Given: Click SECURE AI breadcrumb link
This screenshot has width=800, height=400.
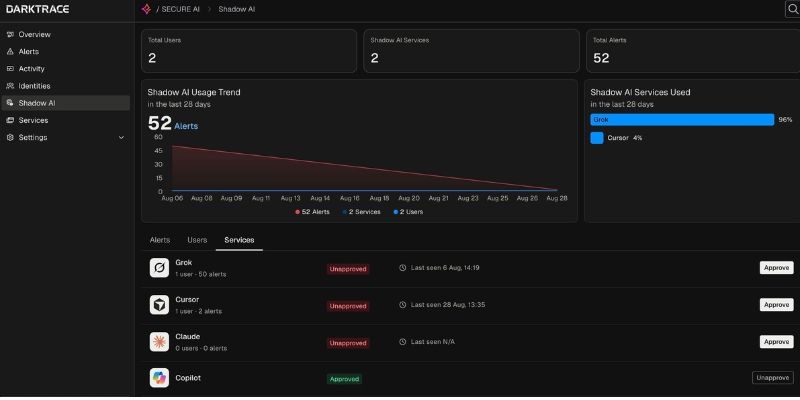Looking at the screenshot, I should (x=181, y=9).
